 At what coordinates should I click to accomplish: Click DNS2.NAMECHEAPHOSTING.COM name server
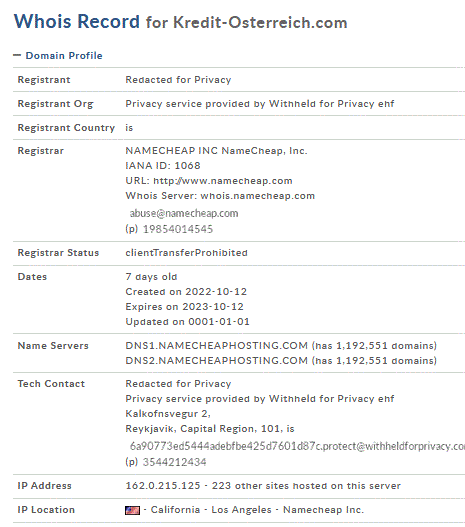click(x=216, y=361)
